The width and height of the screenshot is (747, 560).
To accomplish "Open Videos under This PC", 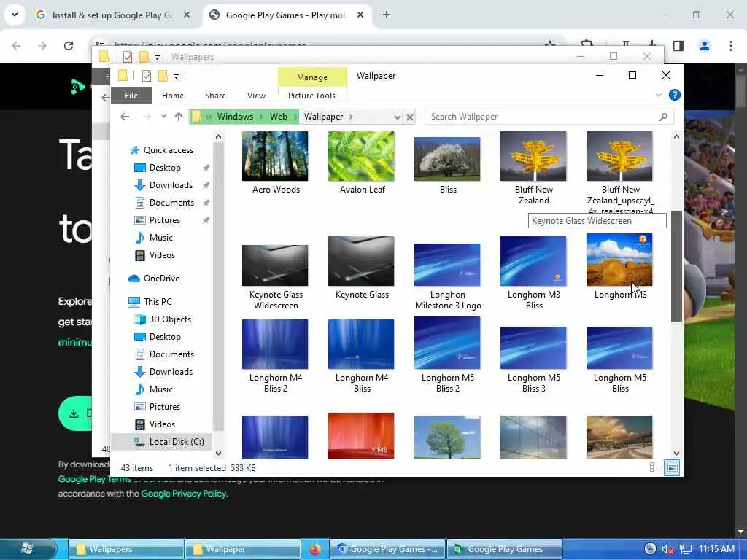I will pos(162,424).
